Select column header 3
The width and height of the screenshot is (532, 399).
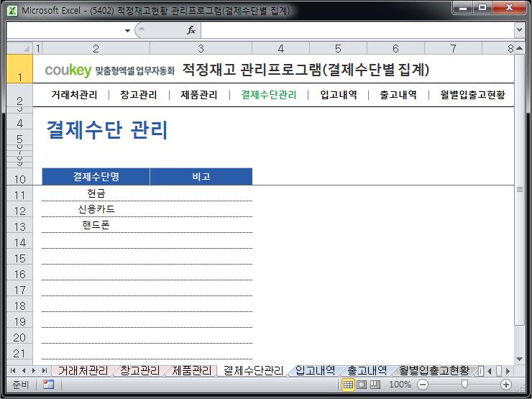pyautogui.click(x=201, y=48)
